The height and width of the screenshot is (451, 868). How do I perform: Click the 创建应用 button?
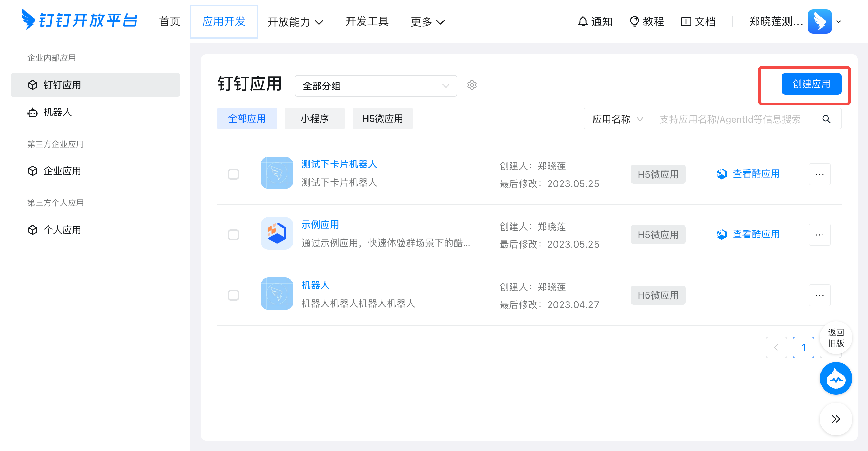coord(811,84)
